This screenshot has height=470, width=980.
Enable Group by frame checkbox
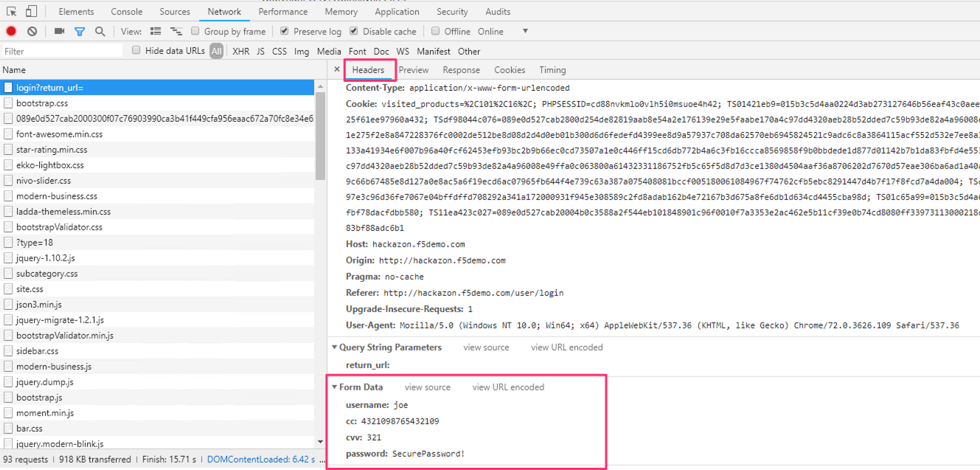click(195, 31)
